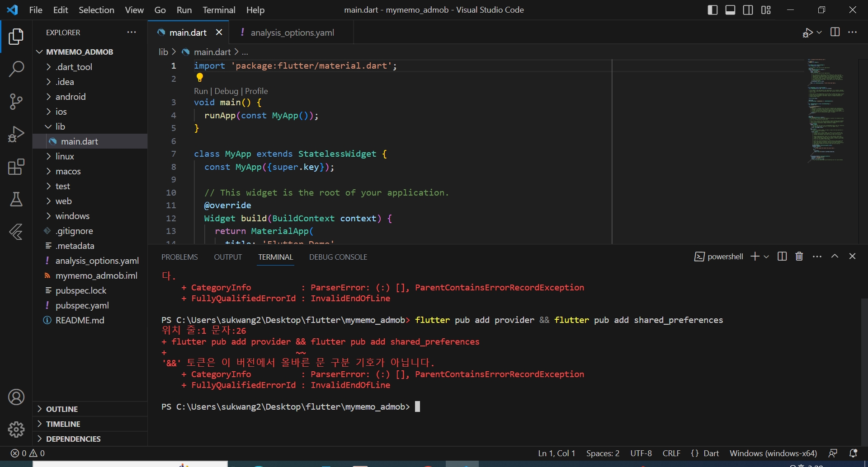This screenshot has height=467, width=868.
Task: Open the Manage gear icon
Action: pos(16,430)
